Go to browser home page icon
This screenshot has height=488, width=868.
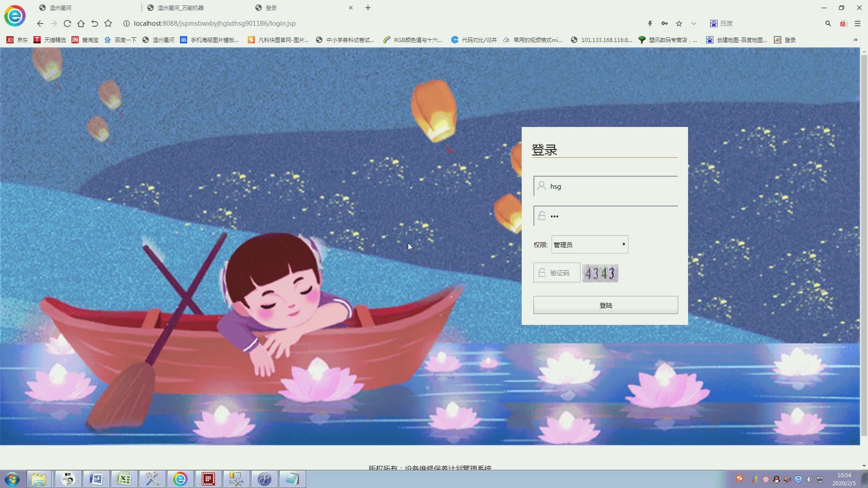coord(81,23)
